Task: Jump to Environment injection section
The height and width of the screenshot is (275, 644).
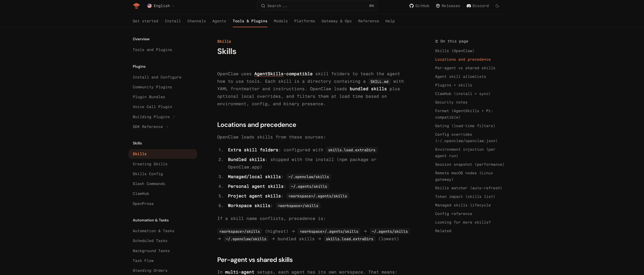Action: pyautogui.click(x=465, y=153)
